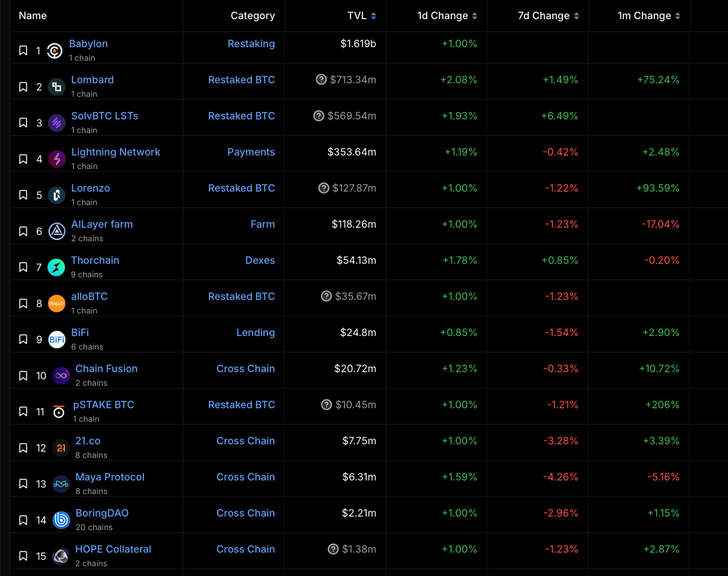The height and width of the screenshot is (576, 728).
Task: Click the HOPE Collateral logo
Action: click(61, 556)
